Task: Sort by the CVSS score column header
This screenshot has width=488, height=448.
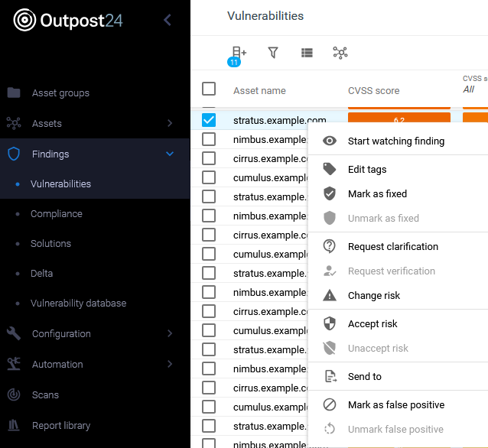Action: (373, 90)
